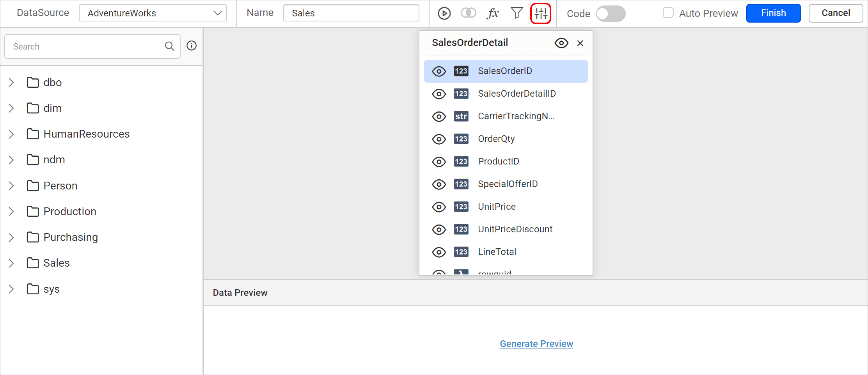Image resolution: width=868 pixels, height=375 pixels.
Task: Open the expression fx icon
Action: (493, 13)
